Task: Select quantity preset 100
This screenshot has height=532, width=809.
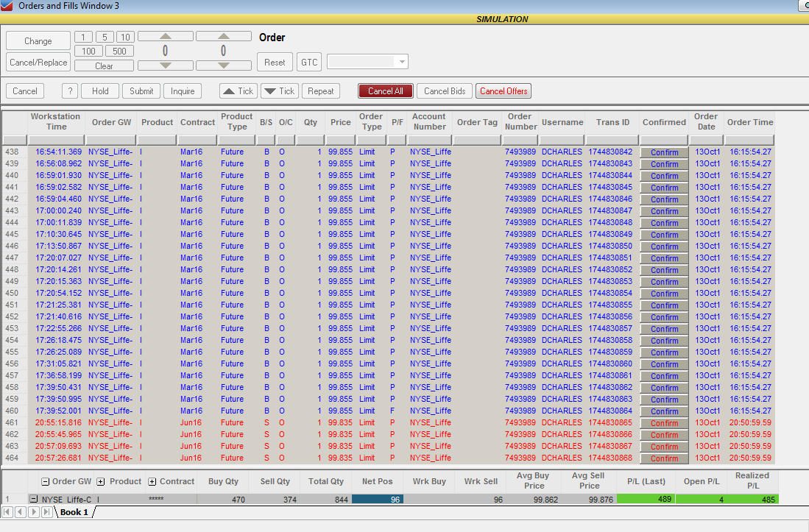Action: (89, 51)
